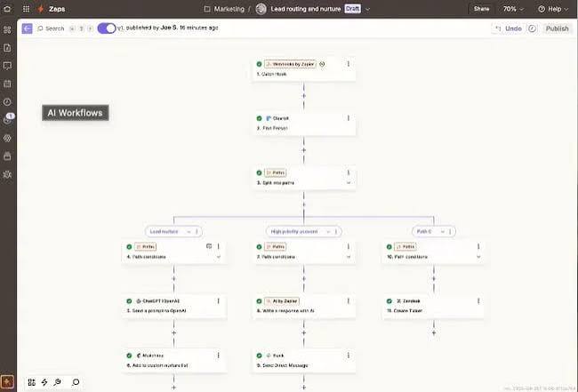Open the debug bug sidebar icon
Viewport: 578px width, 392px height.
click(x=7, y=174)
